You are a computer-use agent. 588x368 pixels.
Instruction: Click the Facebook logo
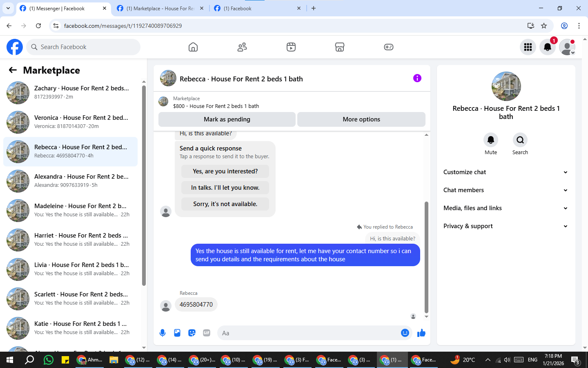click(15, 47)
